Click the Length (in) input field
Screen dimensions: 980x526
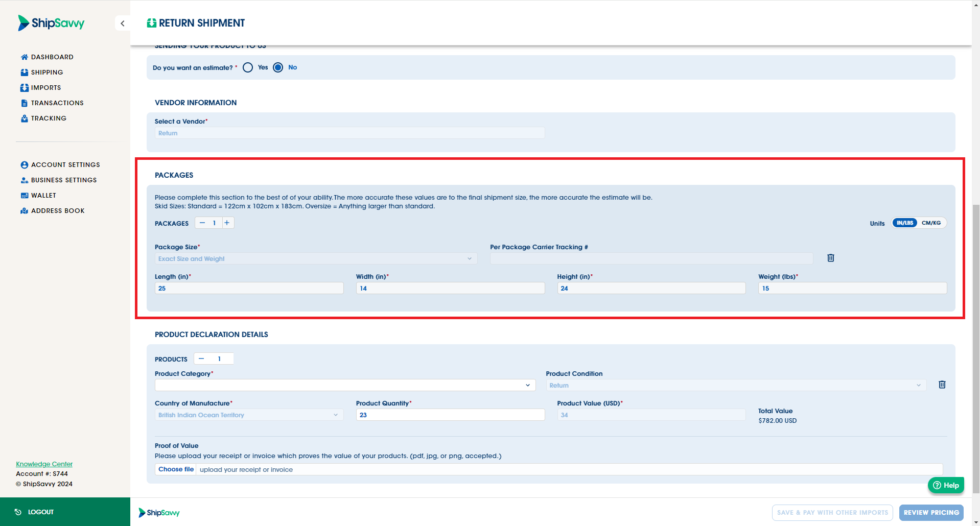tap(249, 289)
